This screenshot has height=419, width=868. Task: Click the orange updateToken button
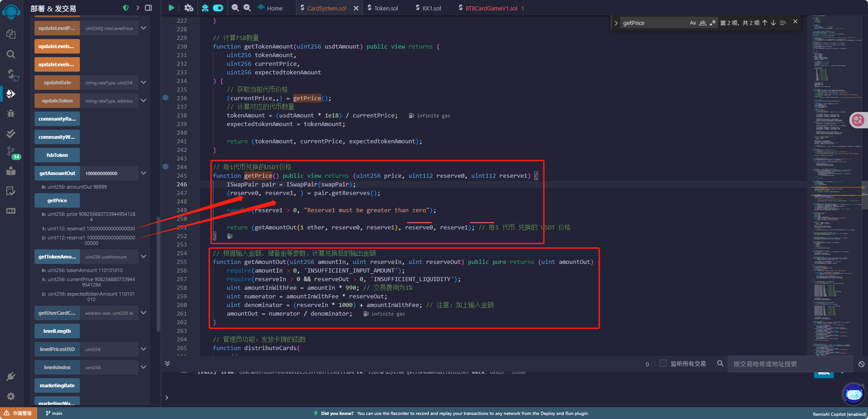tap(57, 101)
